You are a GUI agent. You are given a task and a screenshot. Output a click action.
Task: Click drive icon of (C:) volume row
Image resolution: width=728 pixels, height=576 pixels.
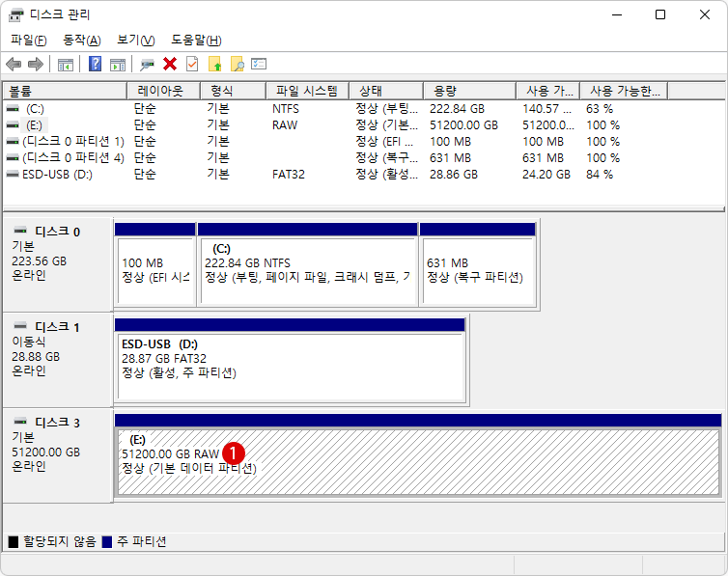(x=13, y=109)
